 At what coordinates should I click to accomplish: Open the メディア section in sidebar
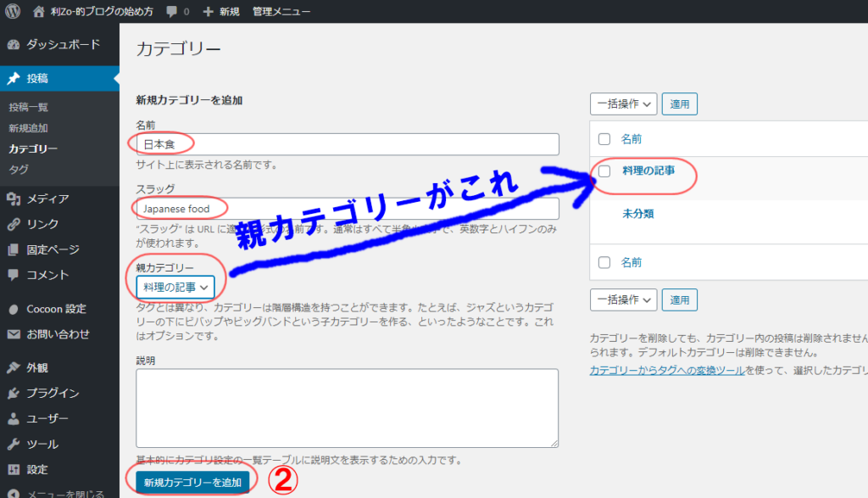tap(47, 199)
